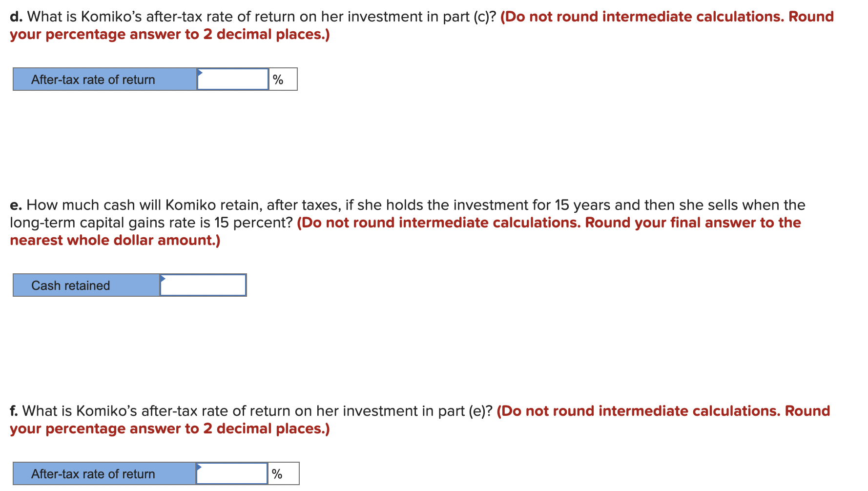Select the percent sign cell in part f
The image size is (868, 491).
283,474
